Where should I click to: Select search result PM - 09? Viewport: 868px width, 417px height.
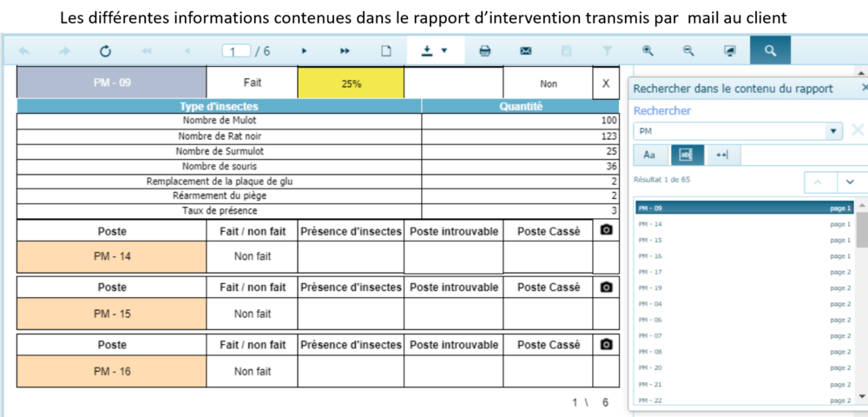[x=745, y=208]
